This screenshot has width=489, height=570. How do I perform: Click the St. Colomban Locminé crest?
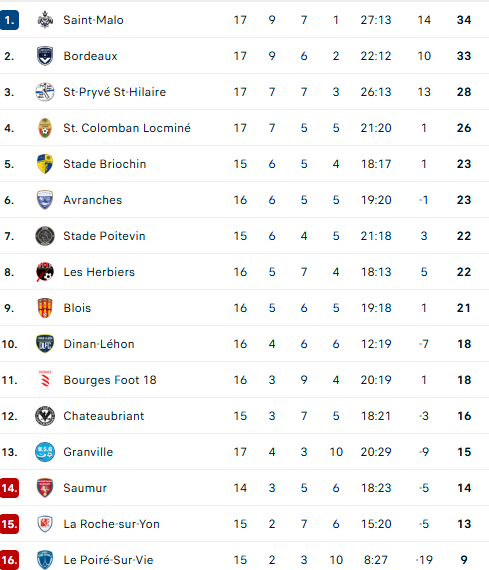click(45, 128)
